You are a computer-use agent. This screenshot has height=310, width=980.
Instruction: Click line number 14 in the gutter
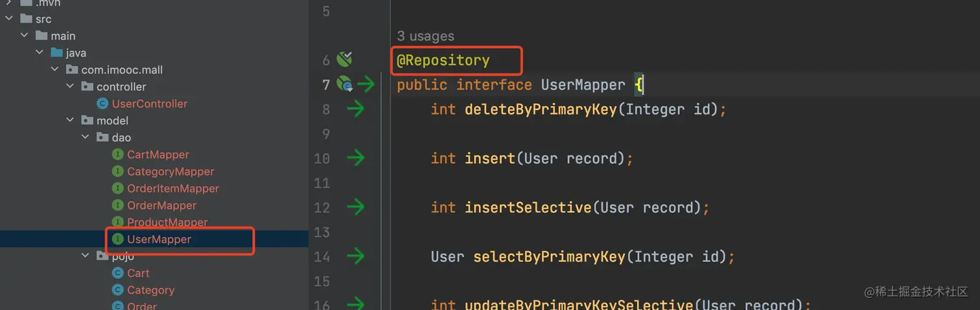click(322, 256)
